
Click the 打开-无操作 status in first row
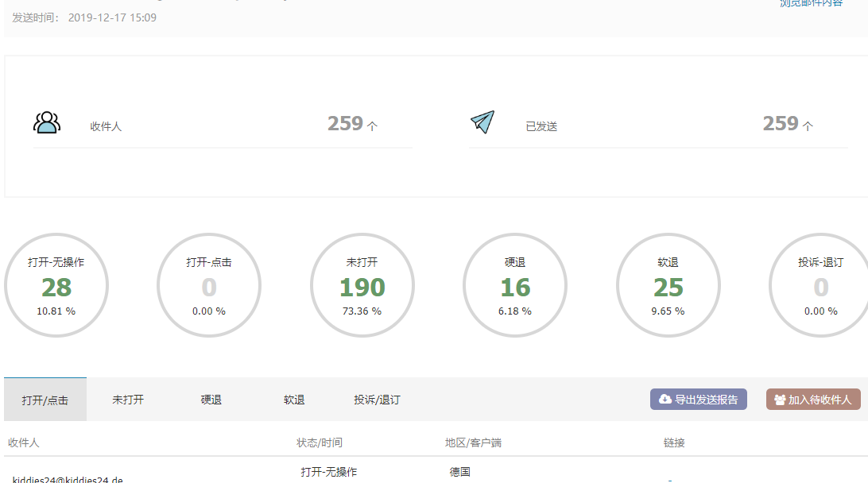pyautogui.click(x=329, y=472)
